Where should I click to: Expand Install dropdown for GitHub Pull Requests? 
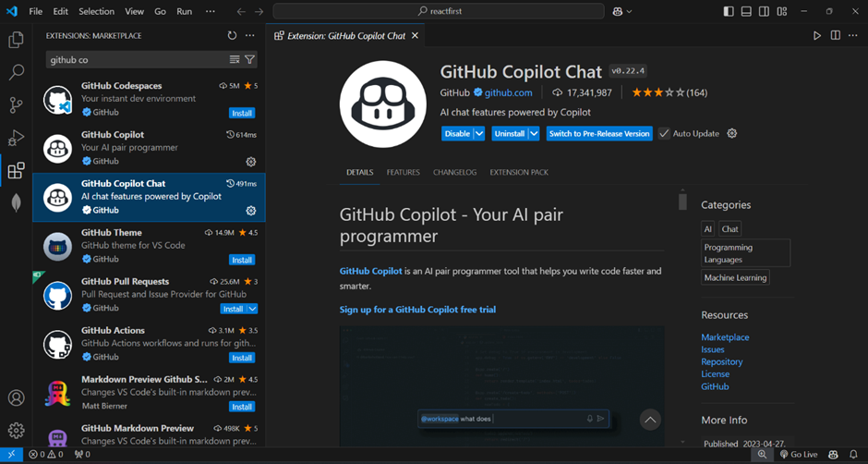pos(252,309)
